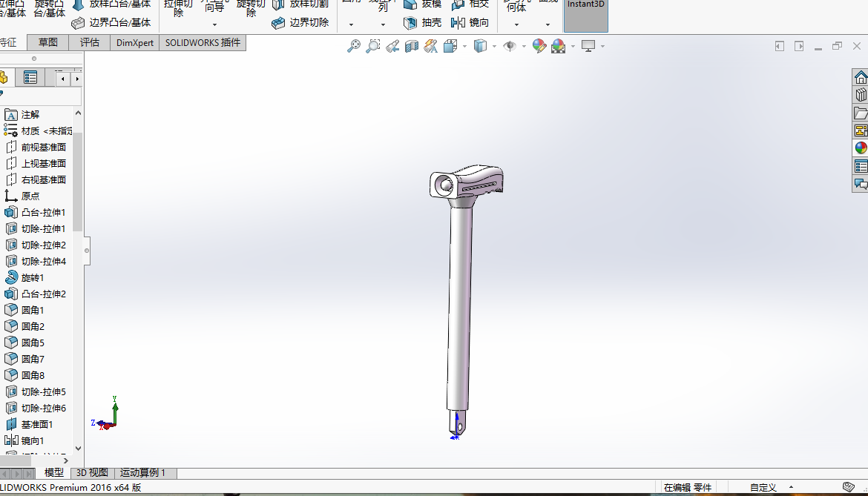Image resolution: width=868 pixels, height=496 pixels.
Task: Click the Previous View icon
Action: pos(392,46)
